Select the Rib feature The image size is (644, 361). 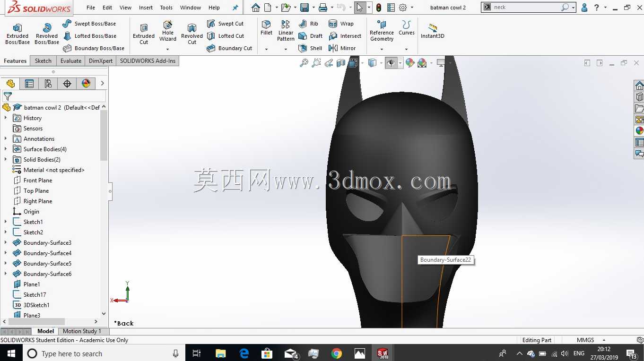click(308, 24)
